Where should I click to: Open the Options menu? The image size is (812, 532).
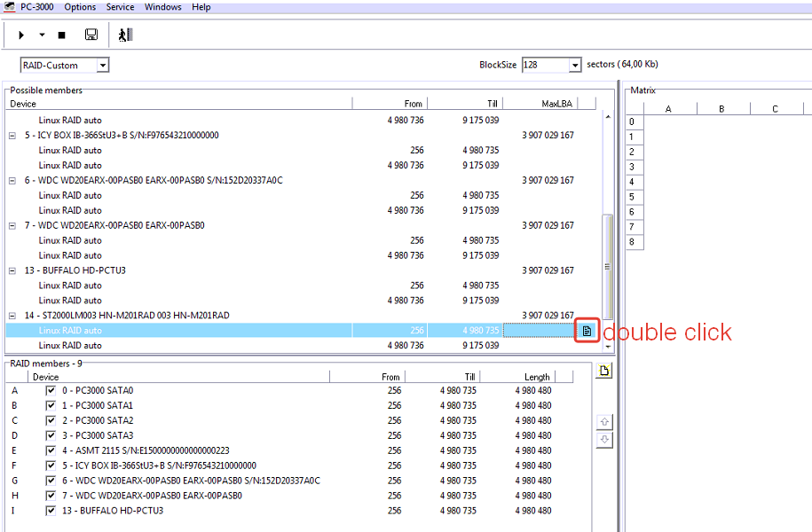click(x=80, y=7)
